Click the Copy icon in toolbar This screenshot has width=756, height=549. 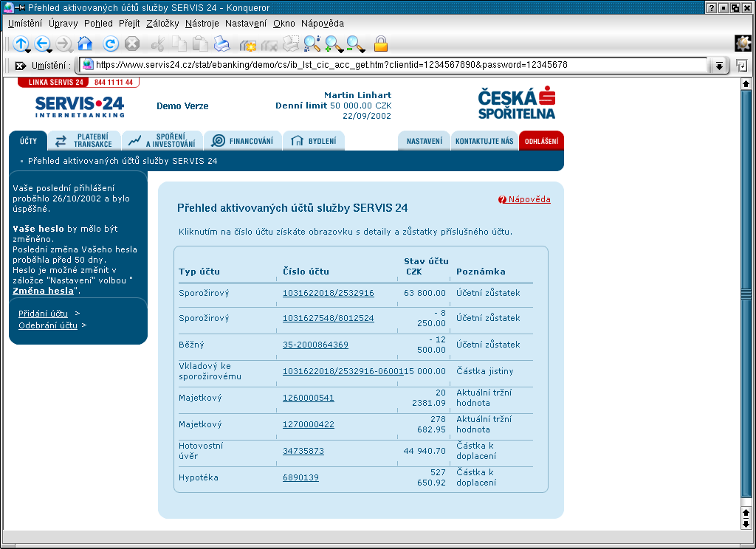tap(179, 44)
